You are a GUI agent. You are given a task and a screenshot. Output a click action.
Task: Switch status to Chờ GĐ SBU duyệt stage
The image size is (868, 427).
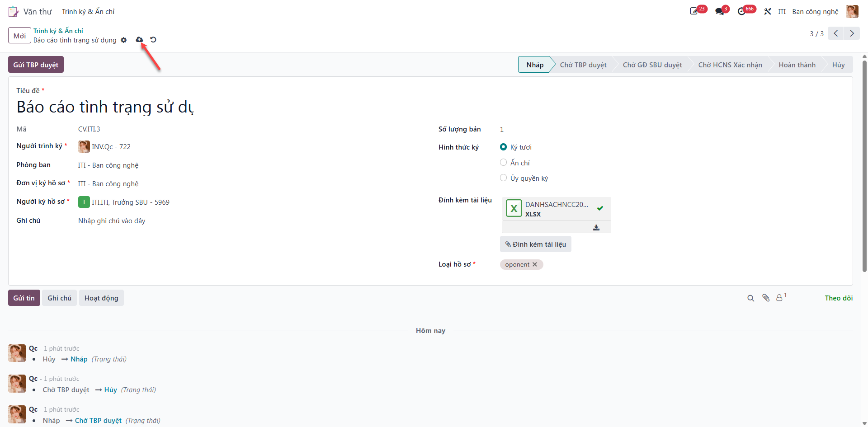(x=652, y=65)
